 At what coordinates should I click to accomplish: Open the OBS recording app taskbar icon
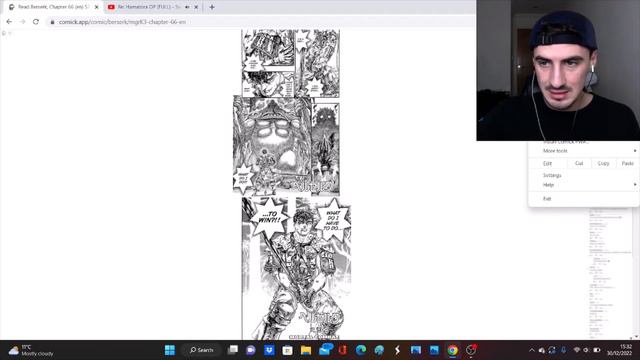coord(471,350)
